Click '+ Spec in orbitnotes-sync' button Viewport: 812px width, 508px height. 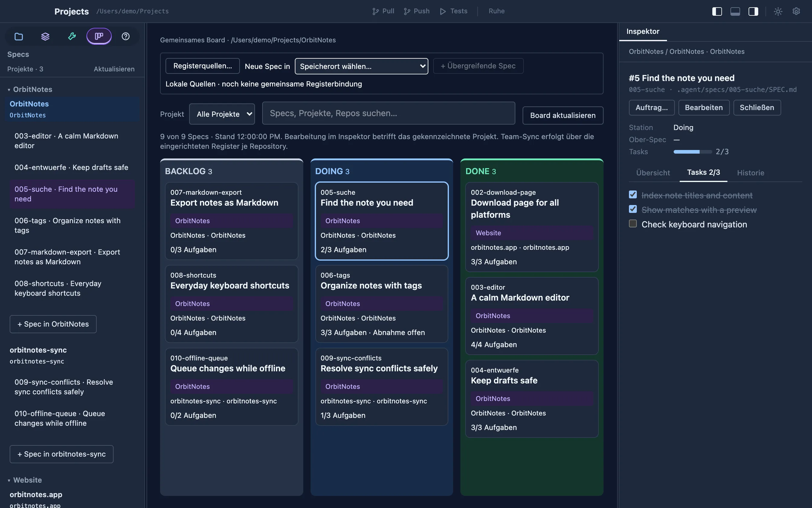(x=61, y=454)
